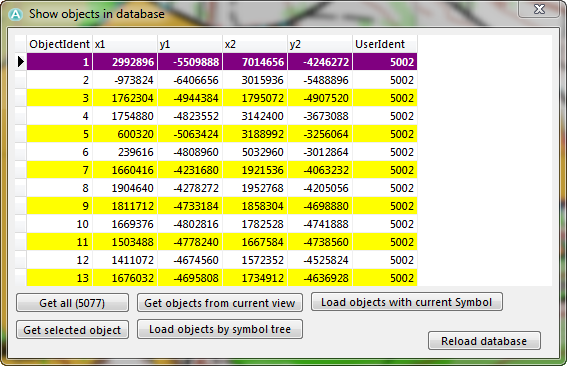Select the row with ObjectIdent 3

pos(222,98)
